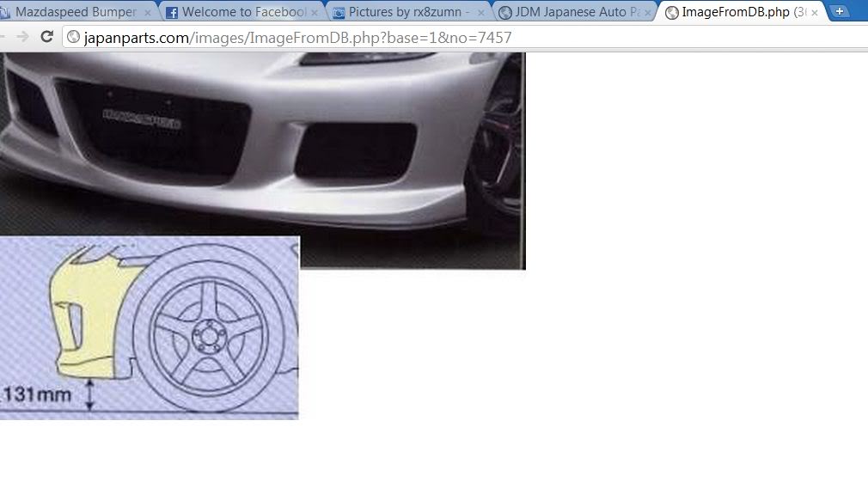The width and height of the screenshot is (868, 488).
Task: Open the JDM Japanese Auto Parts tab
Action: 576,12
